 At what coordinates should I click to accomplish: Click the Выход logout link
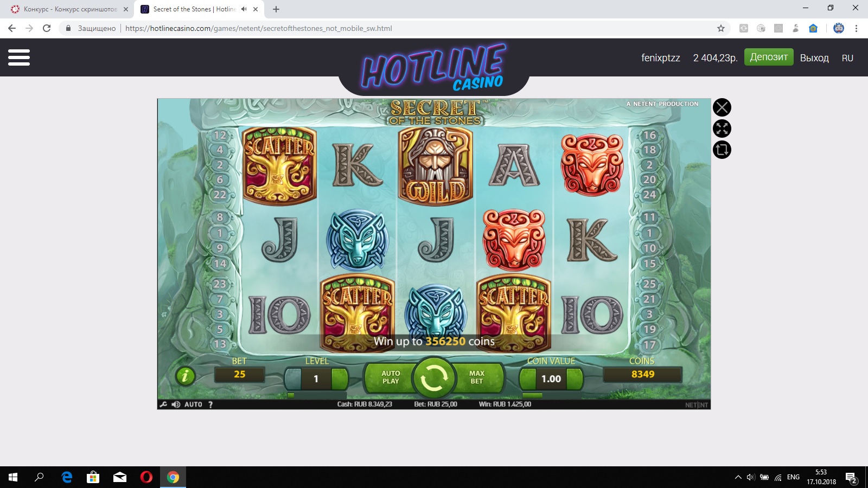pos(814,58)
